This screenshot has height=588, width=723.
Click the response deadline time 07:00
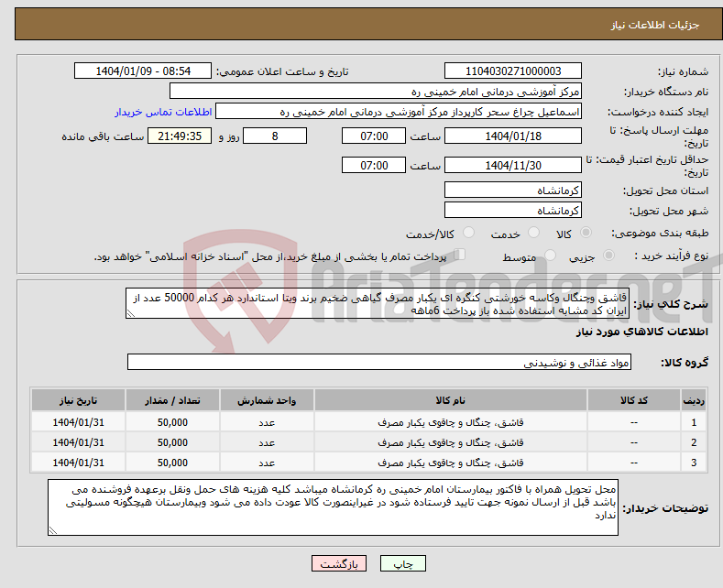[374, 136]
